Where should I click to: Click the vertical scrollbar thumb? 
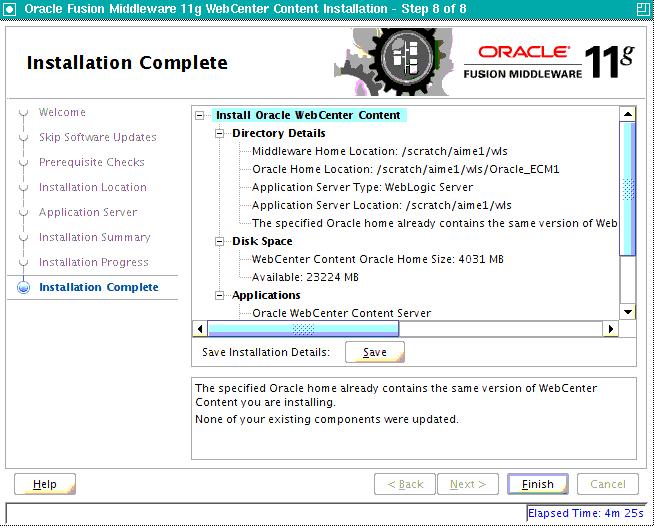click(628, 189)
